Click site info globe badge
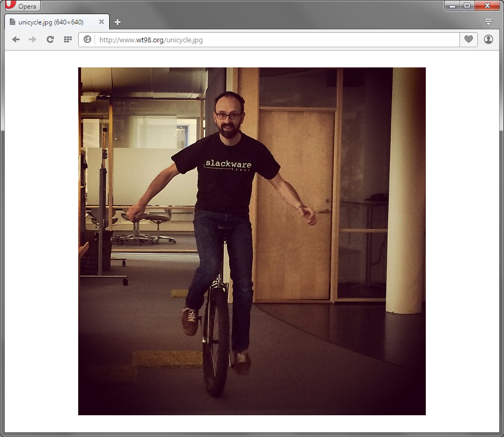Viewport: 504px width, 437px height. (87, 40)
